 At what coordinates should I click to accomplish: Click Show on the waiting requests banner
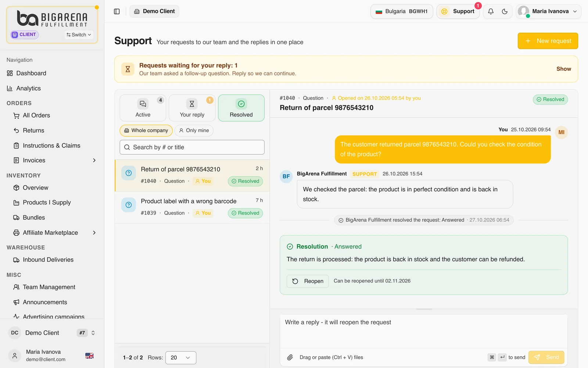[x=563, y=69]
